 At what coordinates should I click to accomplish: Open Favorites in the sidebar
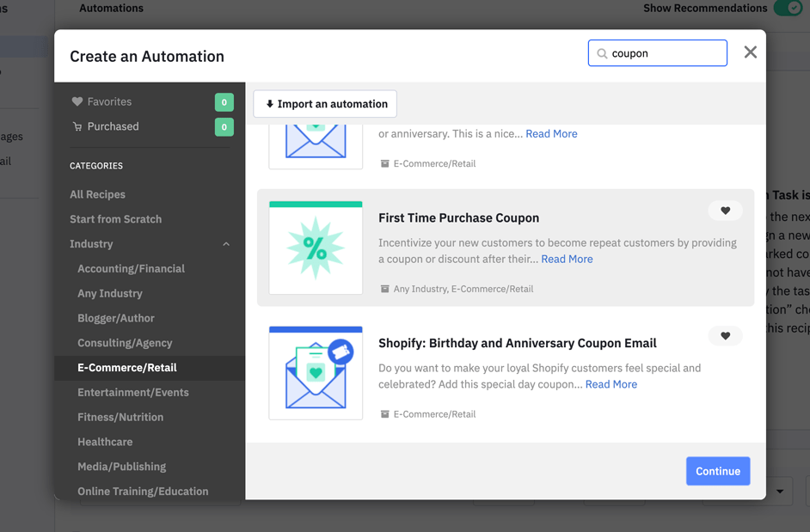[x=109, y=101]
